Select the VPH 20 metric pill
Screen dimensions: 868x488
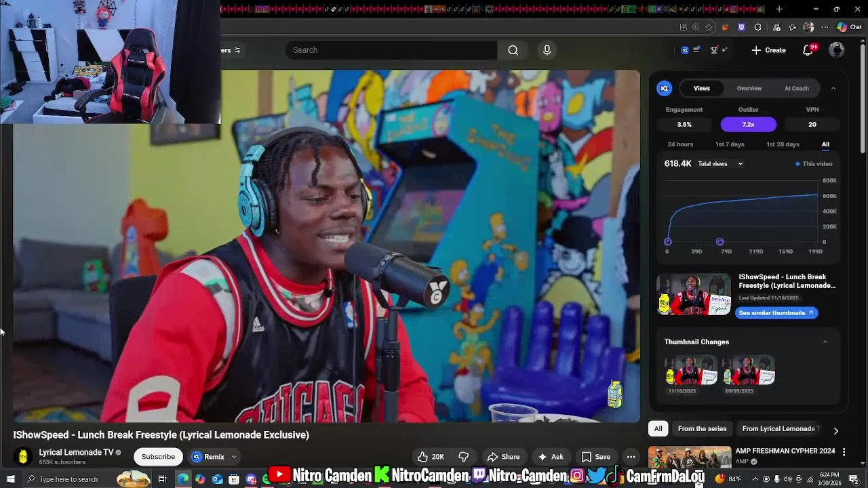click(x=812, y=125)
